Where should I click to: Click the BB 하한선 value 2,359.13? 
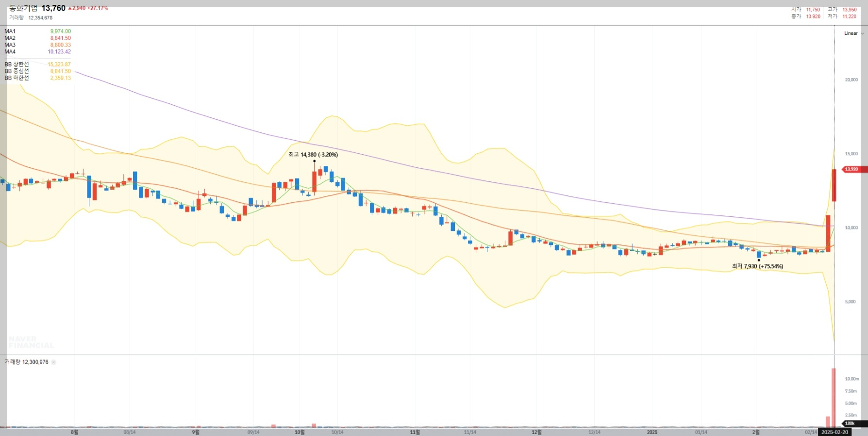point(60,78)
